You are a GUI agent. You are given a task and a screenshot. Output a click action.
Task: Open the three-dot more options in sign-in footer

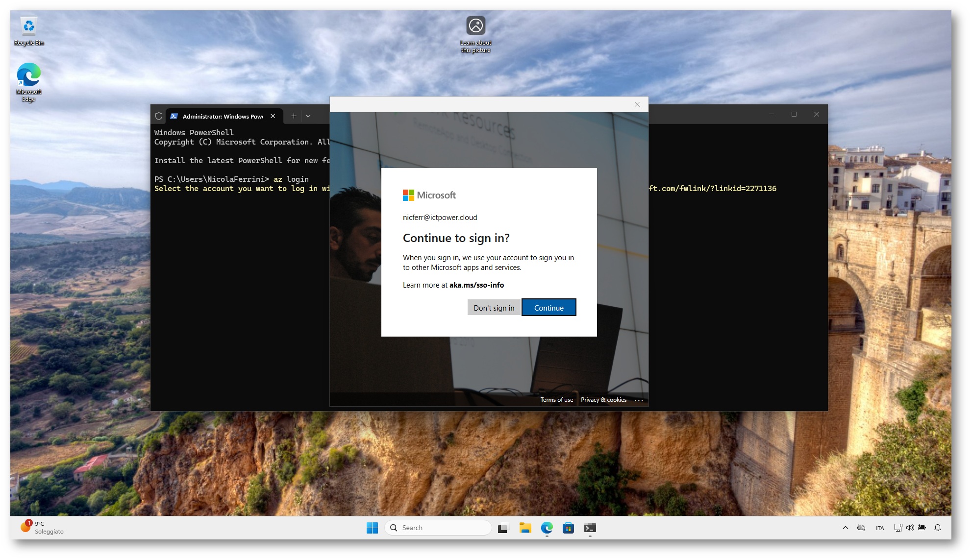(638, 400)
